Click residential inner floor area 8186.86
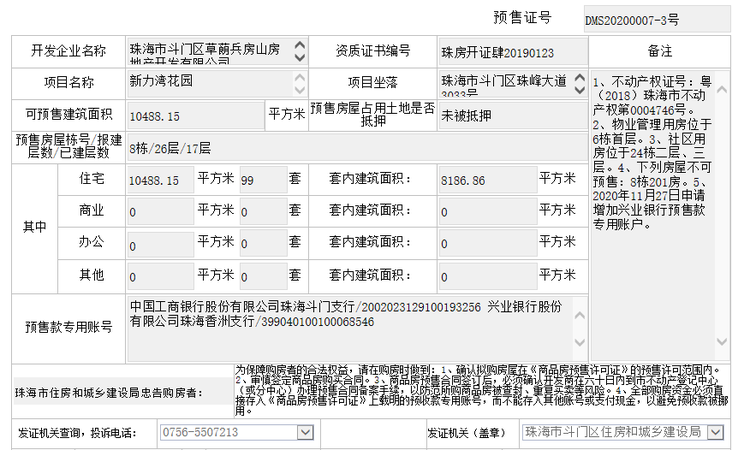The width and height of the screenshot is (750, 450). pyautogui.click(x=488, y=180)
